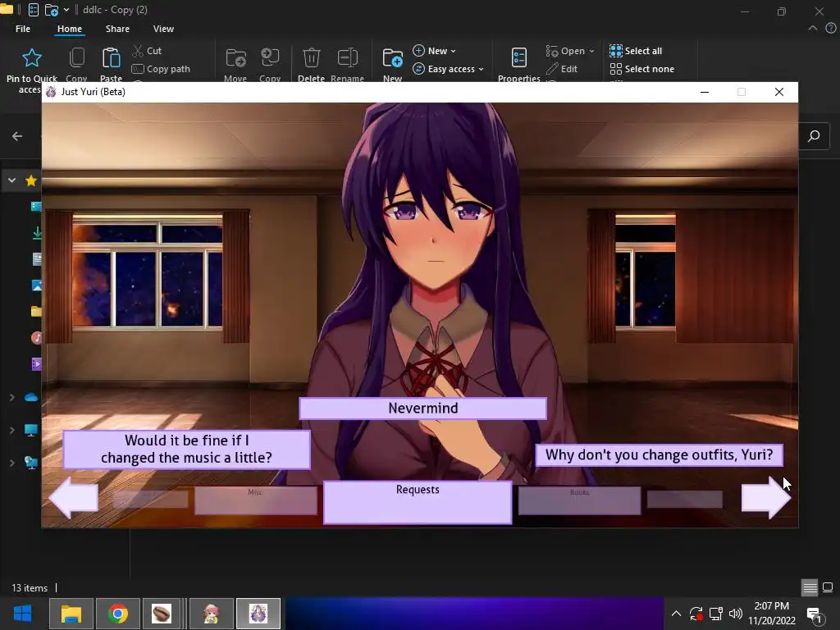Open the New item dropdown
Image resolution: width=840 pixels, height=630 pixels.
point(435,50)
